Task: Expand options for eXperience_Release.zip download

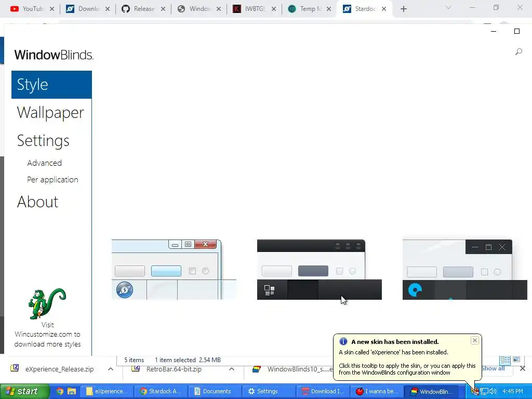Action: [111, 369]
